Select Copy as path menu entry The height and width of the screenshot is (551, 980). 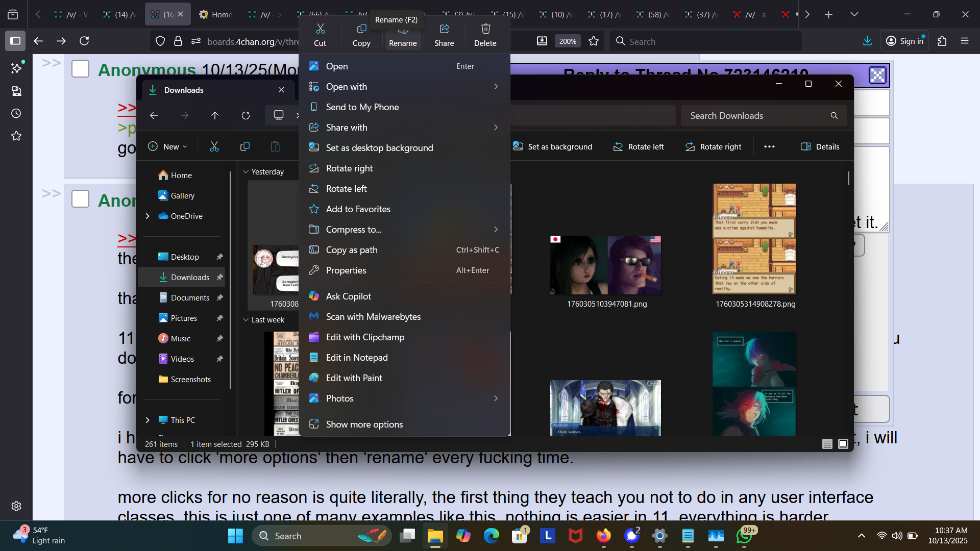coord(352,250)
